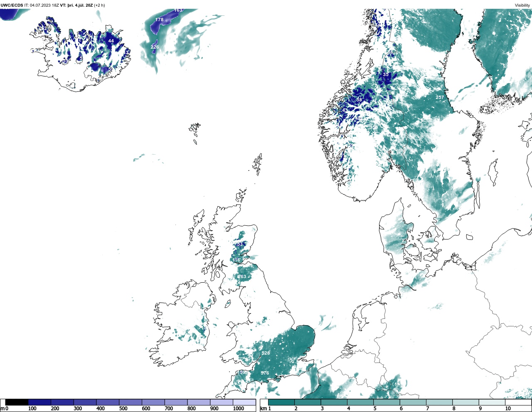Screen dimensions: 532x412
Task: Click the "1000" tick label in the legend
Action: [239, 409]
